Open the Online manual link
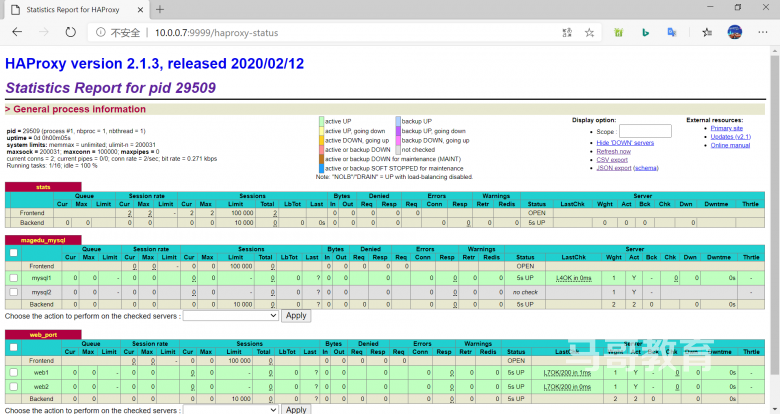Screen dimensions: 780x414 pyautogui.click(x=730, y=145)
